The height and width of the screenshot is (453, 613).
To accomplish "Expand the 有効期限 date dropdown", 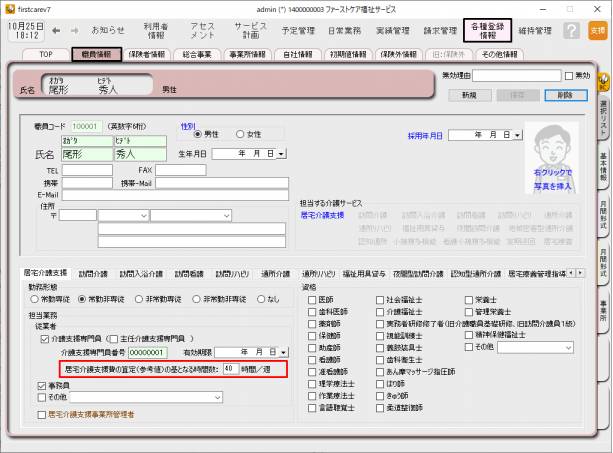I will click(x=283, y=352).
